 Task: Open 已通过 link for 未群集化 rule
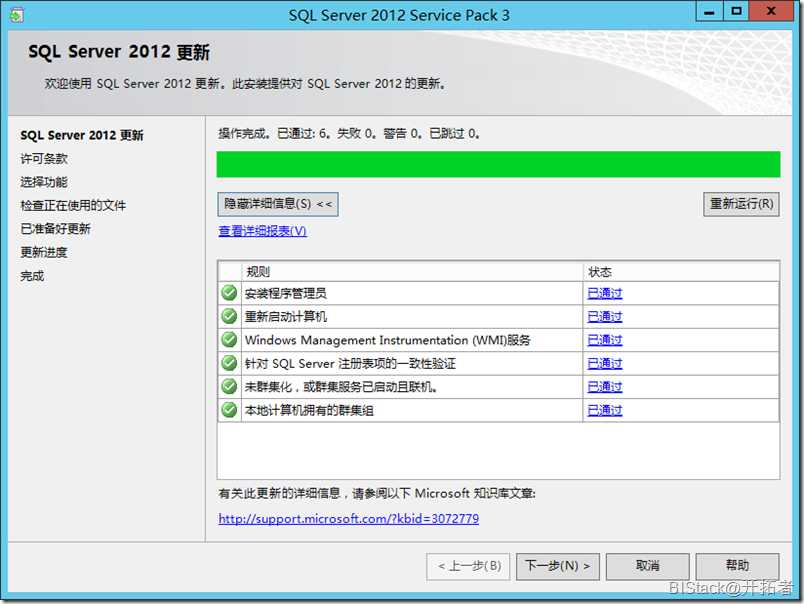(x=605, y=387)
